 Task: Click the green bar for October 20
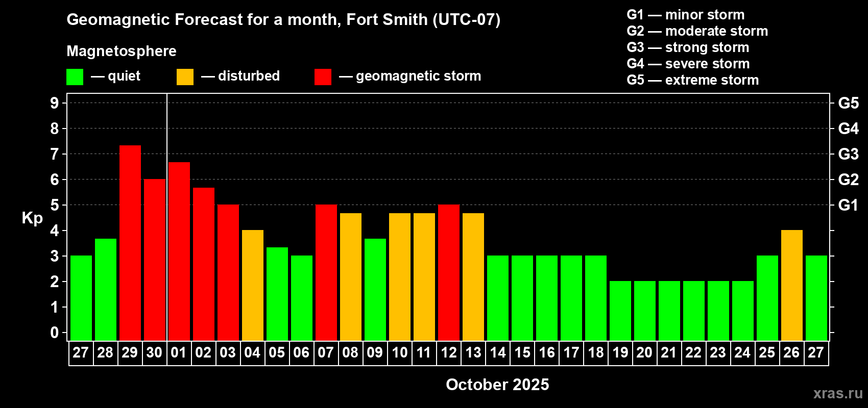[x=645, y=311]
